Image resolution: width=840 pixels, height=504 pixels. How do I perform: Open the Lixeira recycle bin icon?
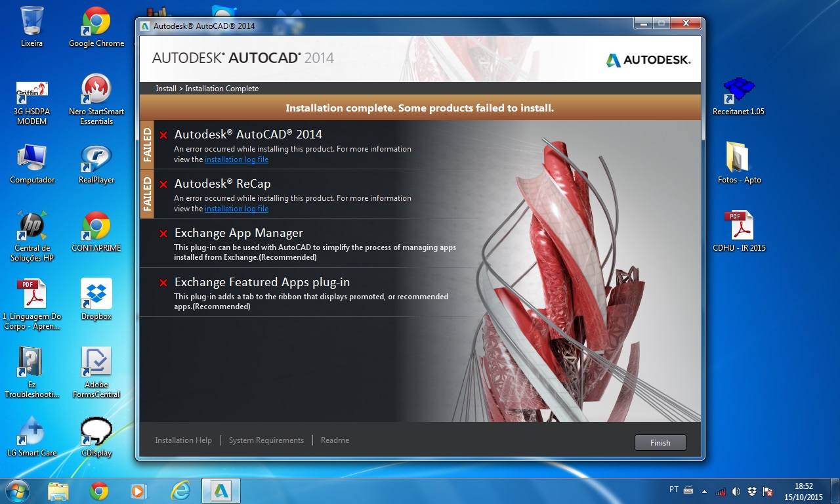pos(31,27)
